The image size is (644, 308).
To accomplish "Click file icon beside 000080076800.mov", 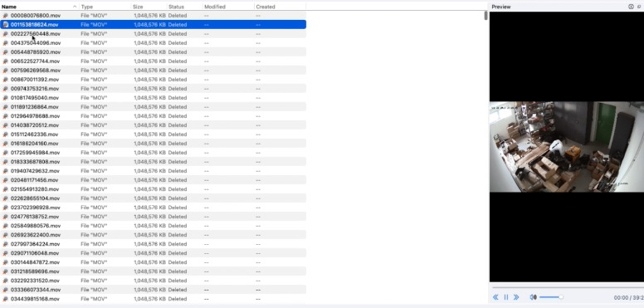I will [x=5, y=16].
